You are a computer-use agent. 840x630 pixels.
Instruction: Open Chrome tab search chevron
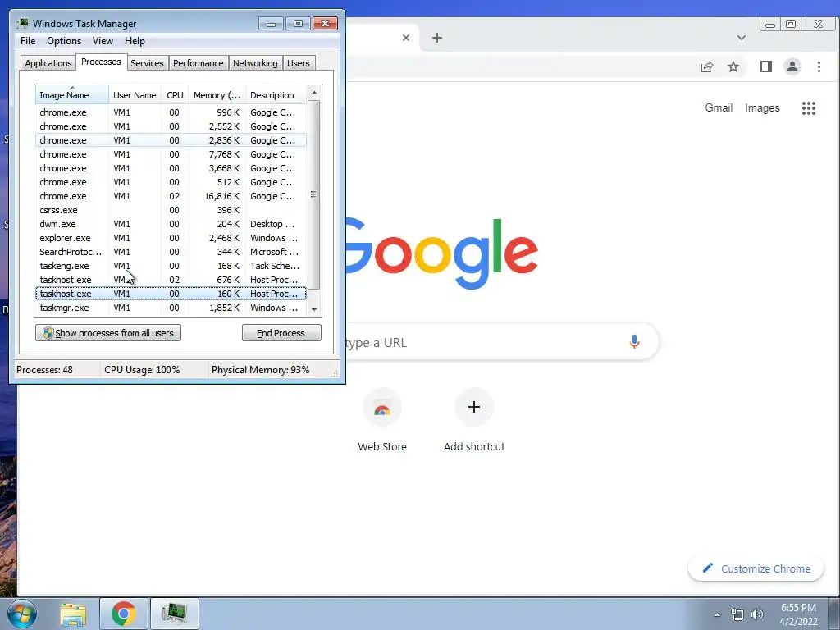742,38
